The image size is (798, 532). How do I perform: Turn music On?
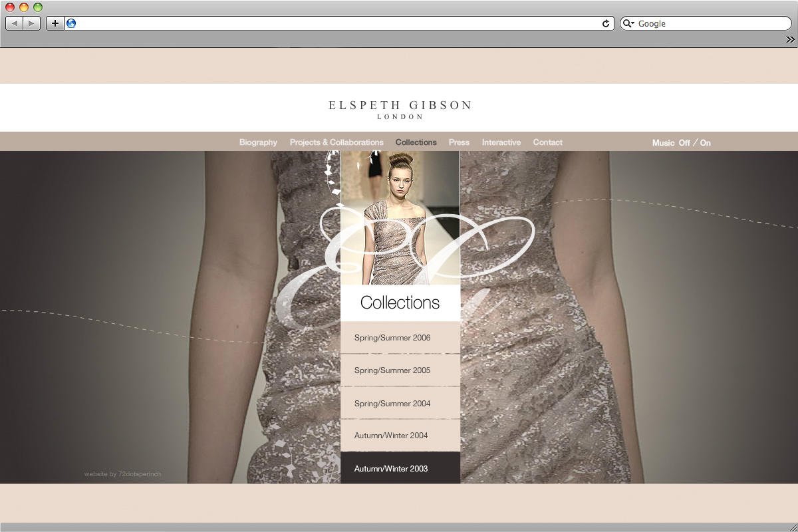click(x=705, y=143)
